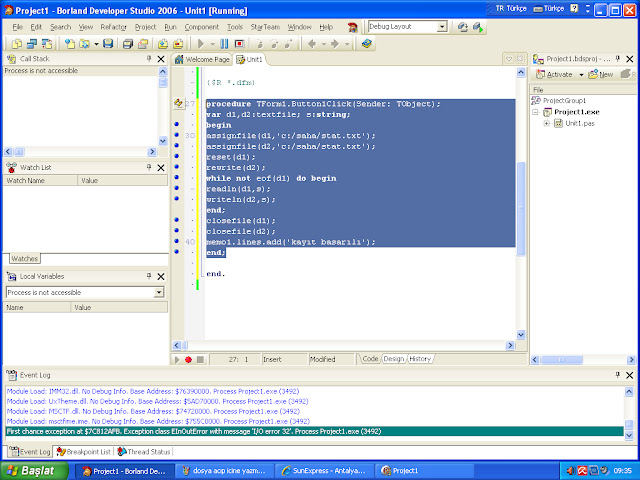Open the dropdown arrow next to Open icon
The image size is (640, 480).
coord(96,44)
